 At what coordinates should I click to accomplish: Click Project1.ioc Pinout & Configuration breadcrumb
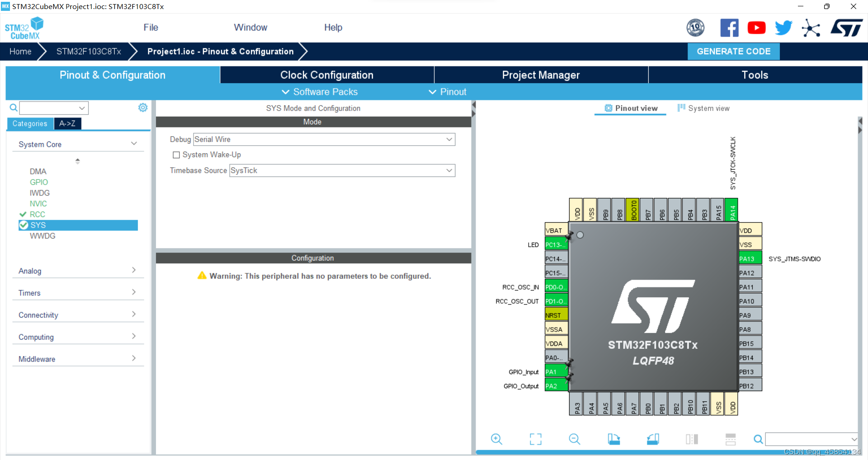(220, 52)
